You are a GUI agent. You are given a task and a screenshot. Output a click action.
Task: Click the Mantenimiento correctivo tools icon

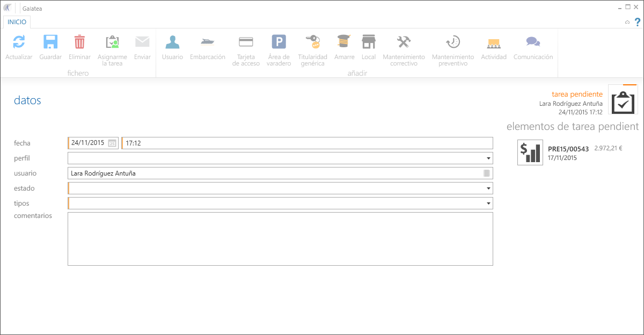coord(404,43)
